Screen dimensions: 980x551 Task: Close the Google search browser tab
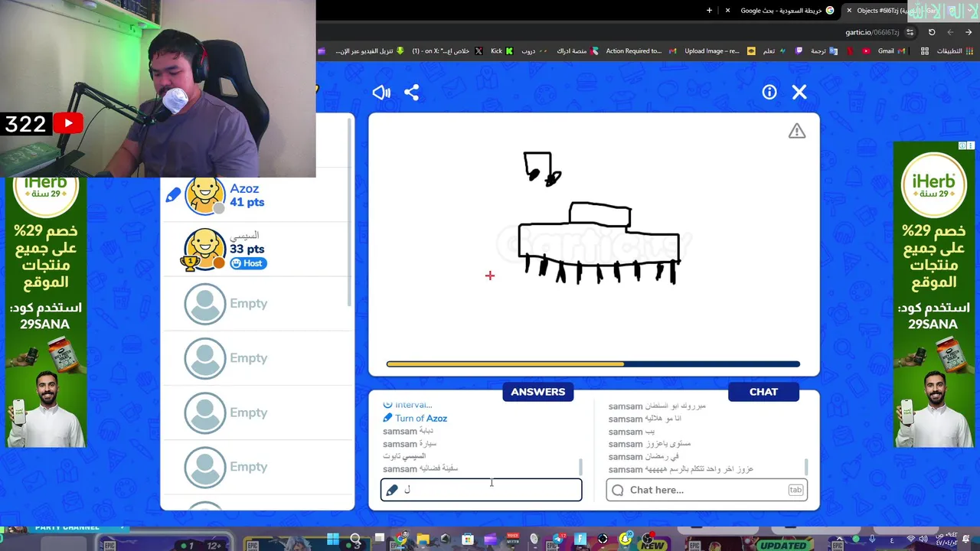pos(727,11)
